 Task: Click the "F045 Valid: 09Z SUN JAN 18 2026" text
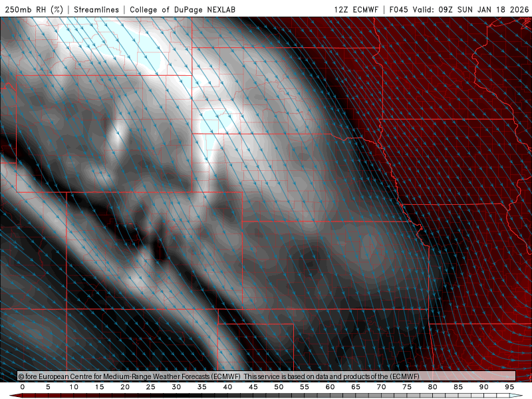click(459, 9)
